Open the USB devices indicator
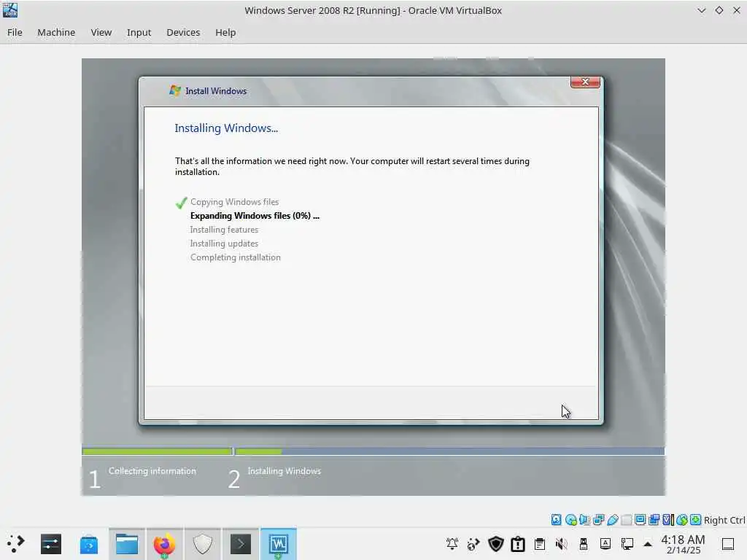Screen dimensions: 747x560 pyautogui.click(x=613, y=519)
